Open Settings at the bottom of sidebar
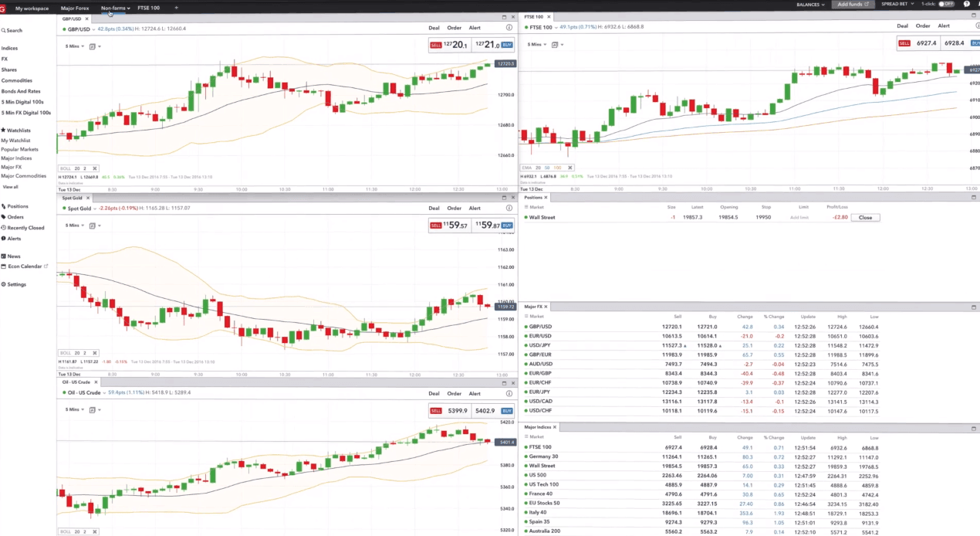Screen dimensions: 980x536 click(x=16, y=284)
